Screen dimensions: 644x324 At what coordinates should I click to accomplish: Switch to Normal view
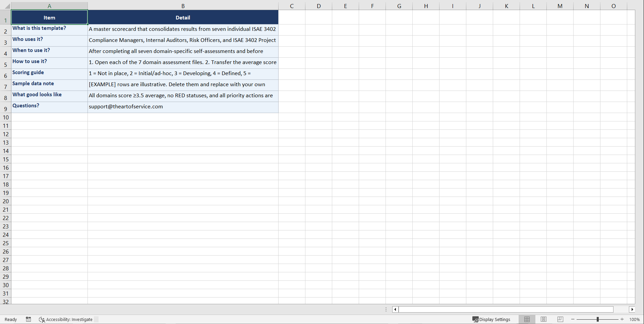[x=527, y=319]
